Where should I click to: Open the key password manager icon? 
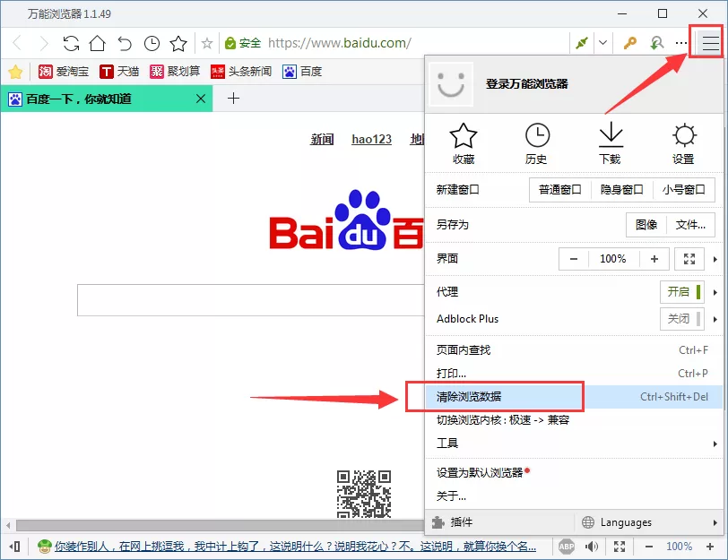tap(629, 43)
